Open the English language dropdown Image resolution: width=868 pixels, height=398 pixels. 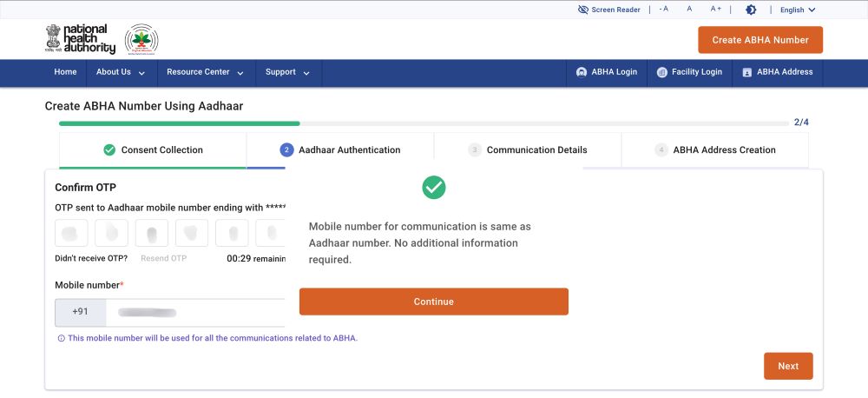(x=798, y=10)
